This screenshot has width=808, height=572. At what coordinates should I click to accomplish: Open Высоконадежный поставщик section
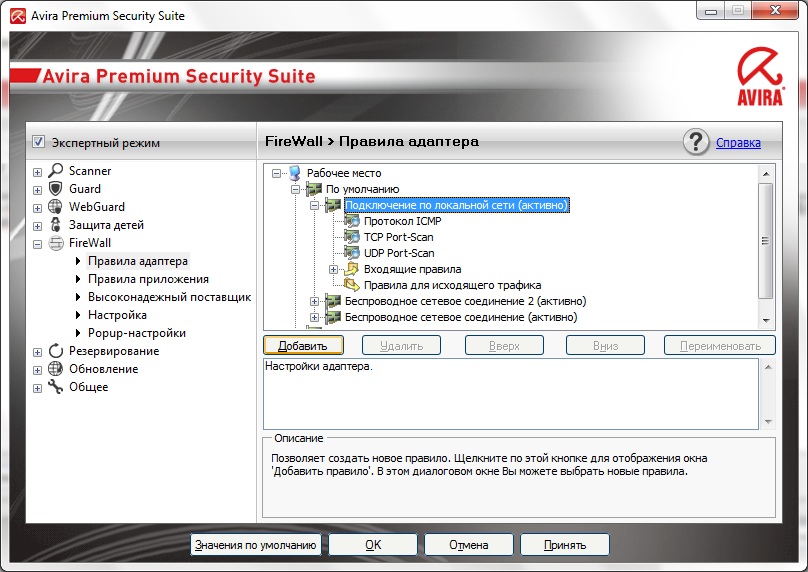pos(170,297)
